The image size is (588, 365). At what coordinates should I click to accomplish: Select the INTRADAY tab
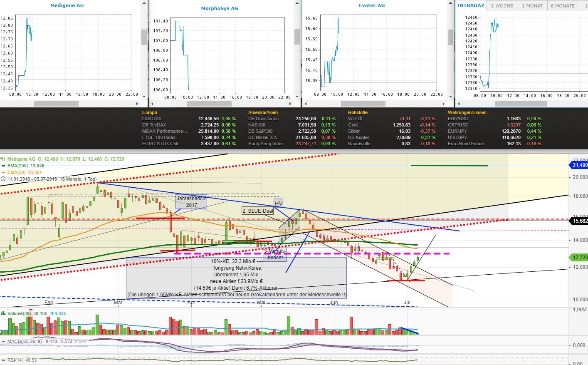pyautogui.click(x=471, y=5)
